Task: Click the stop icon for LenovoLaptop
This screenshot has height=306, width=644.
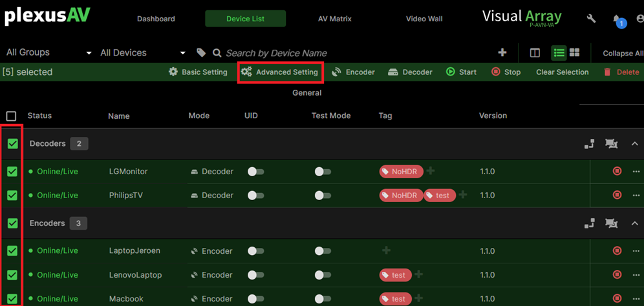Action: tap(617, 274)
